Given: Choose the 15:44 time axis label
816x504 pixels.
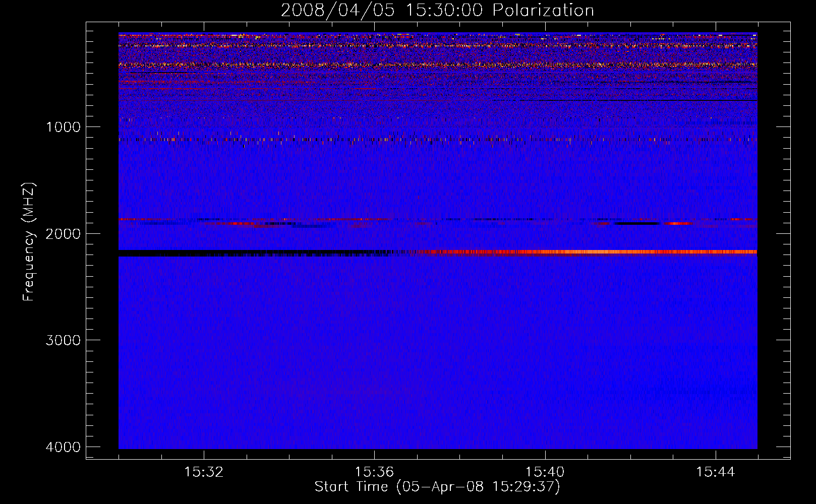Looking at the screenshot, I should pyautogui.click(x=715, y=472).
